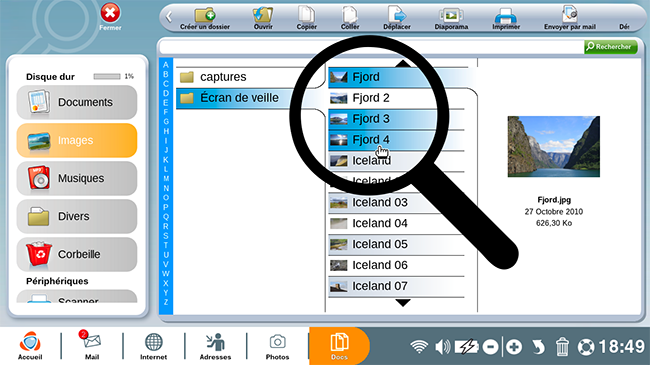Click the Imprimer printer icon
Screen dimensions: 650x365
pyautogui.click(x=506, y=16)
